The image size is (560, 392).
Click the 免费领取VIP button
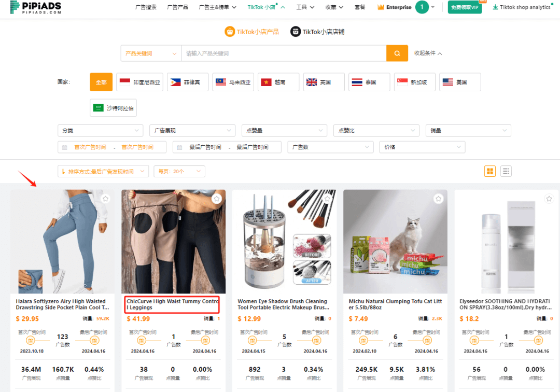[x=464, y=7]
